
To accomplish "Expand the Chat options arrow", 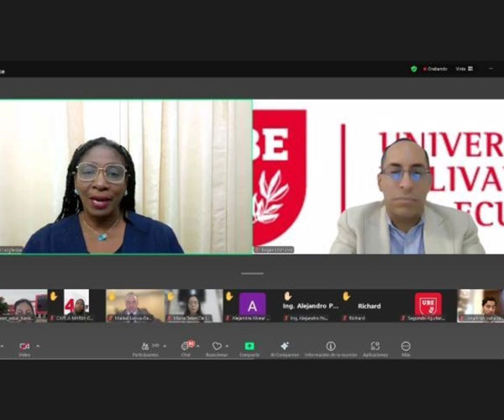I will tap(198, 346).
